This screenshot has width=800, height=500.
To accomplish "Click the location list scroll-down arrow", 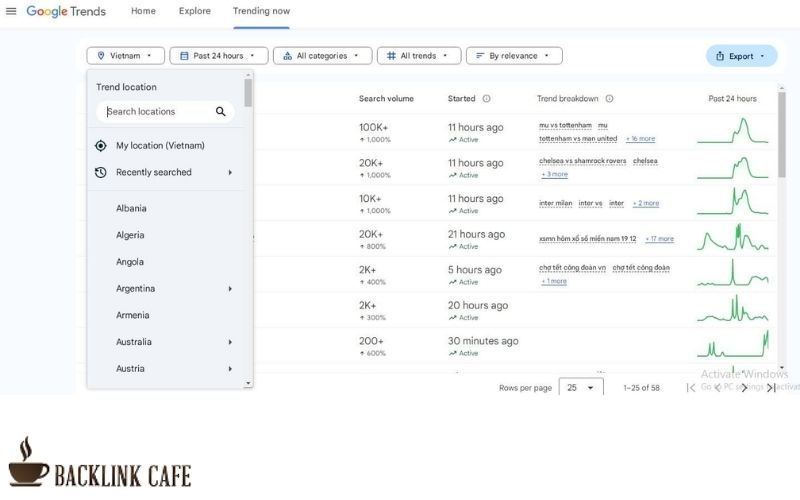I will point(248,383).
